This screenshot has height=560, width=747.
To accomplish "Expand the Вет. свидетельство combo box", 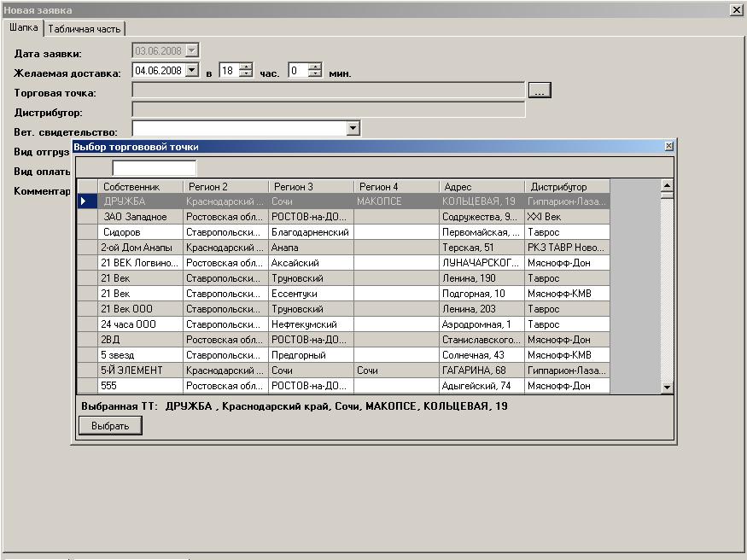I will tap(353, 127).
